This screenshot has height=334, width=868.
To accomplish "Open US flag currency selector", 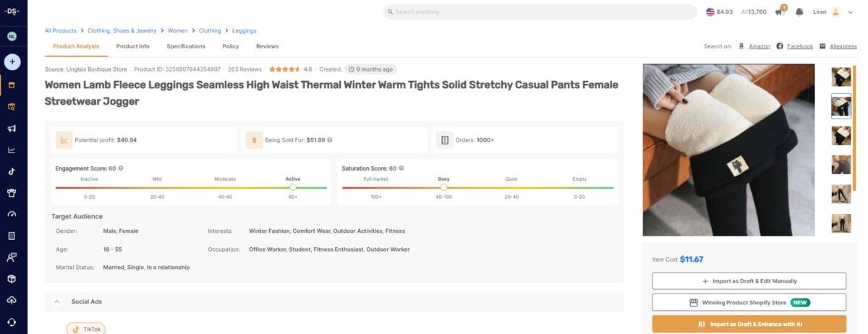I will 710,12.
